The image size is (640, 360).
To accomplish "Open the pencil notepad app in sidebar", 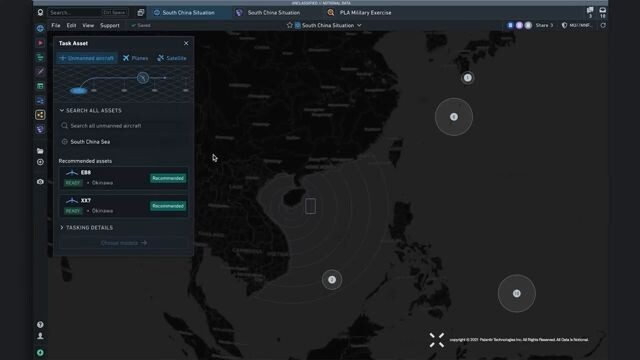I will click(x=40, y=72).
